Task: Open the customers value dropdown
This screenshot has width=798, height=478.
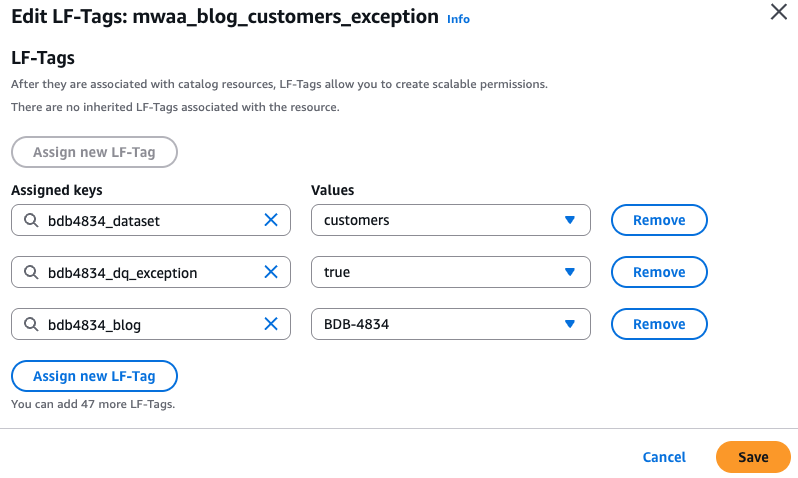Action: [450, 220]
